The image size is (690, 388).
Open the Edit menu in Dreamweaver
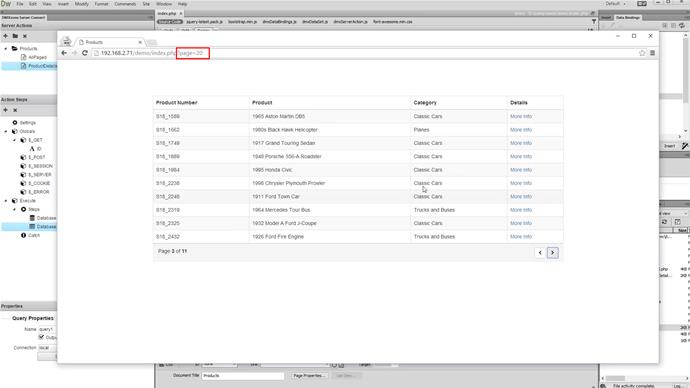pyautogui.click(x=33, y=4)
